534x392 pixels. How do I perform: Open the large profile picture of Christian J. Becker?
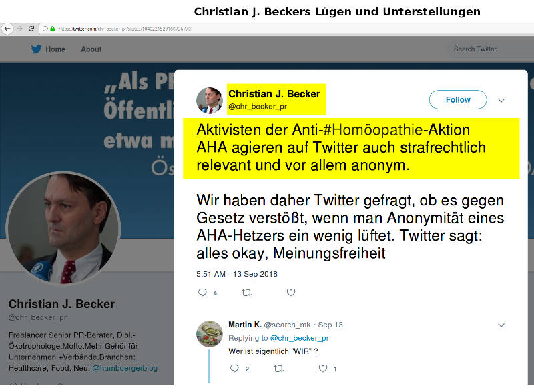(x=63, y=228)
